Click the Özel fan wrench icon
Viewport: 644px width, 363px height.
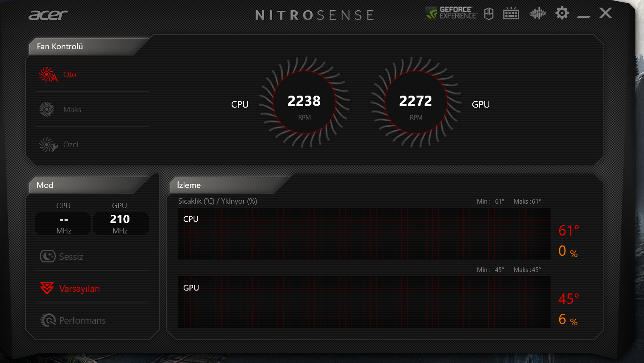coord(48,144)
